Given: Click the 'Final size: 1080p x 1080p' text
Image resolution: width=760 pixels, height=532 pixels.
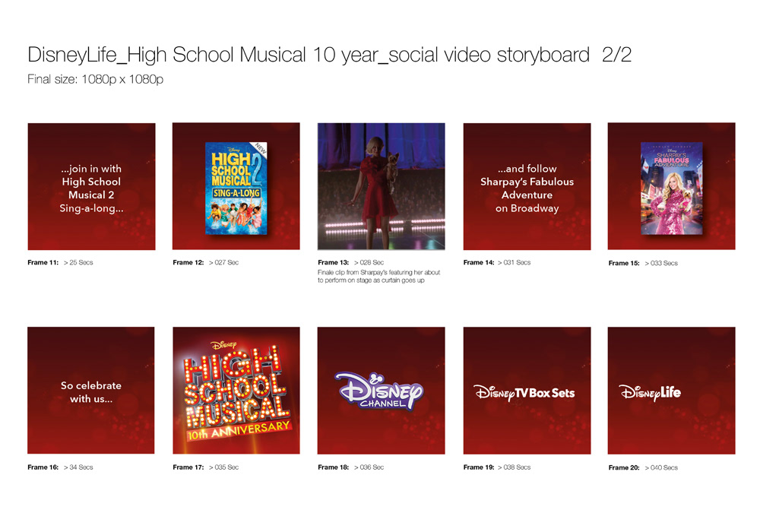Looking at the screenshot, I should [x=96, y=80].
